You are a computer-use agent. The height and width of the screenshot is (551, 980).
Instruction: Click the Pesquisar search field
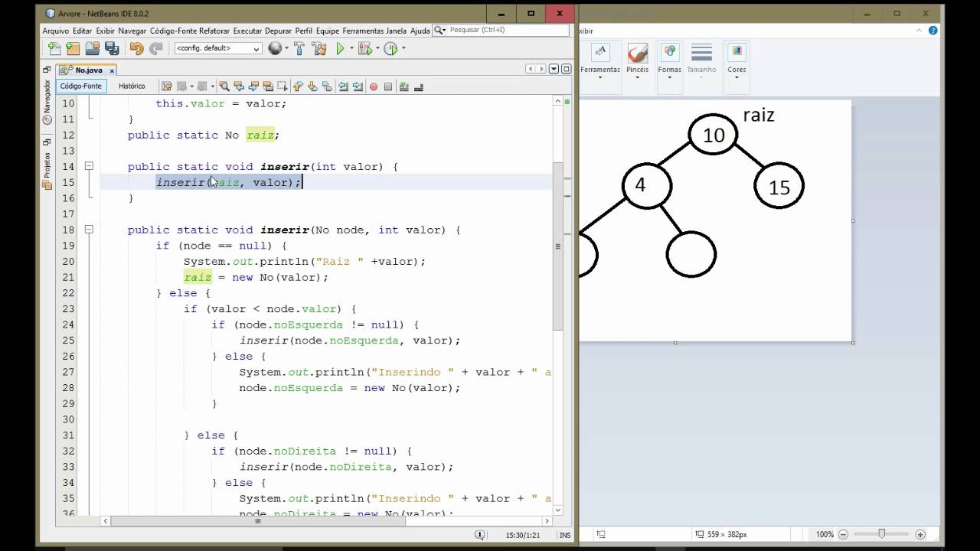(x=501, y=30)
